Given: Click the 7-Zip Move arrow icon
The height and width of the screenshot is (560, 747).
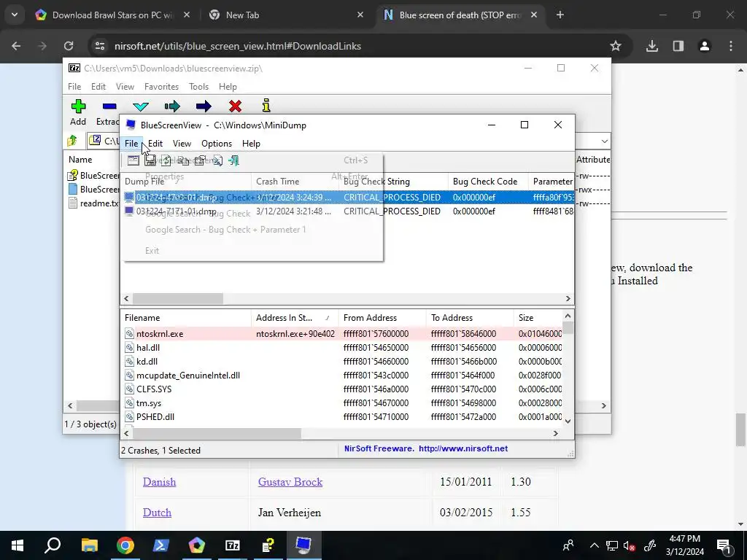Looking at the screenshot, I should (204, 106).
